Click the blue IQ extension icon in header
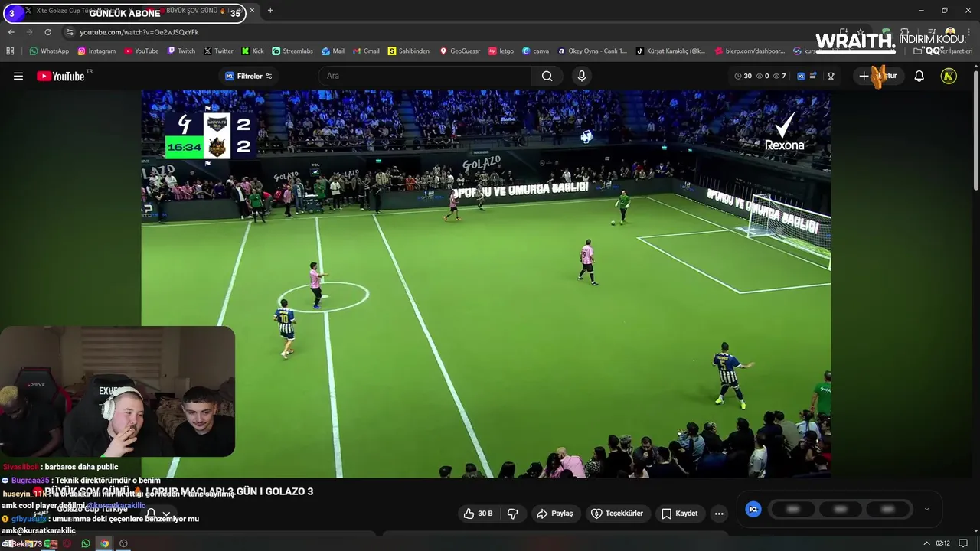This screenshot has height=551, width=980. click(801, 76)
